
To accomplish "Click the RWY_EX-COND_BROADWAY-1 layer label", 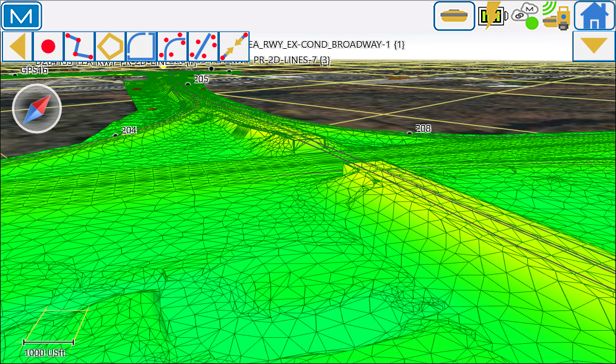I will pos(327,44).
